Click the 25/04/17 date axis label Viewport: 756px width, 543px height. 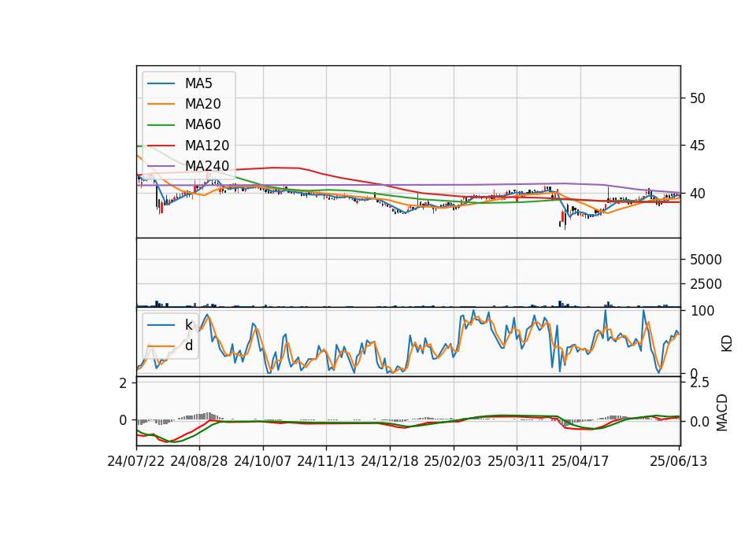point(580,461)
